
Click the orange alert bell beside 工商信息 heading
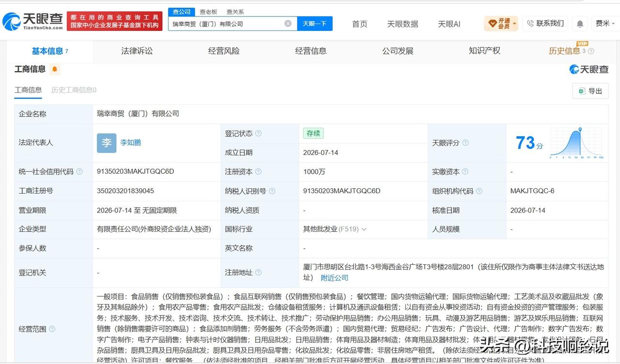[x=55, y=69]
